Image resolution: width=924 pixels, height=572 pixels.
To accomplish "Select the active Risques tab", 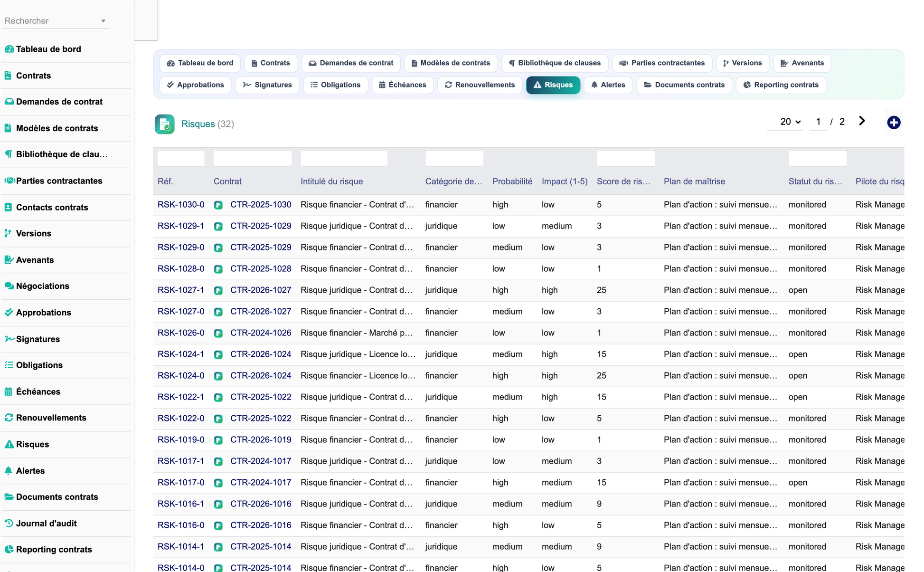I will pos(553,85).
